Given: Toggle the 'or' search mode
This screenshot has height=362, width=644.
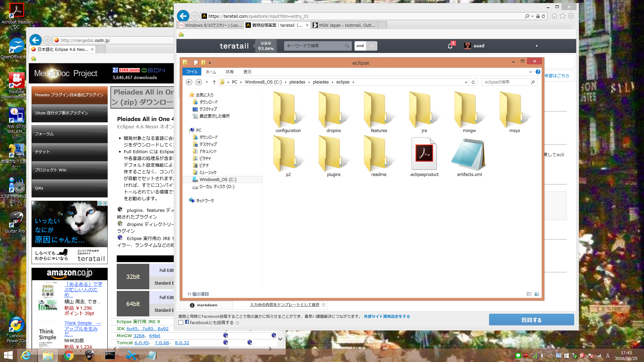Looking at the screenshot, I should pos(371,46).
